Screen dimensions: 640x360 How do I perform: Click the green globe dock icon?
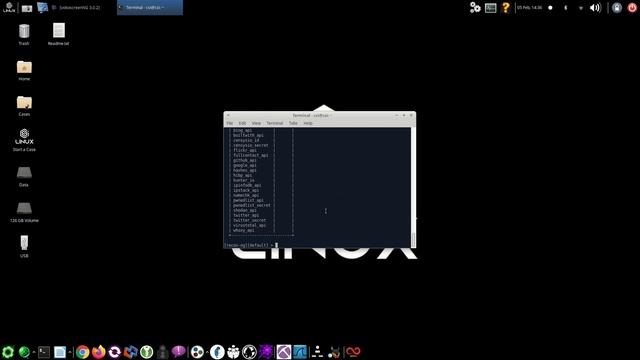click(x=24, y=352)
